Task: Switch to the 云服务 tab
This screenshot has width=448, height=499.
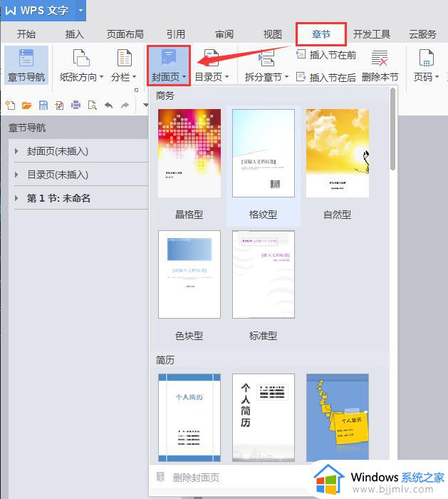Action: click(422, 34)
